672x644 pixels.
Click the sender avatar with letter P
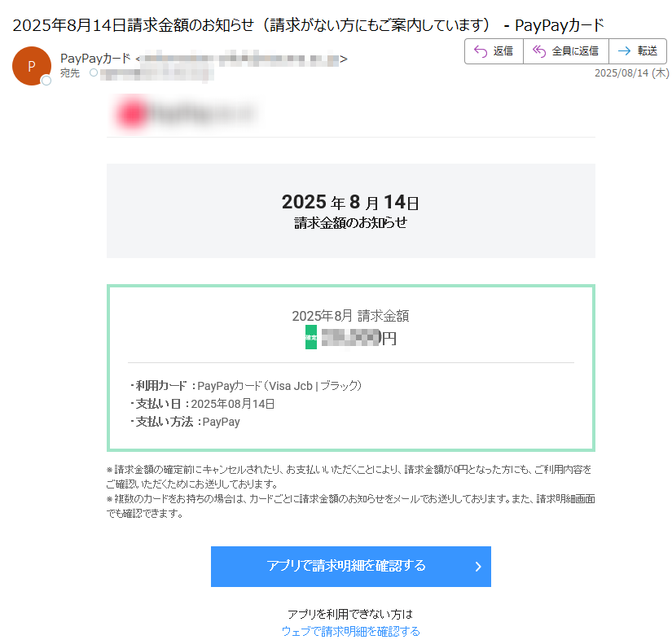32,66
